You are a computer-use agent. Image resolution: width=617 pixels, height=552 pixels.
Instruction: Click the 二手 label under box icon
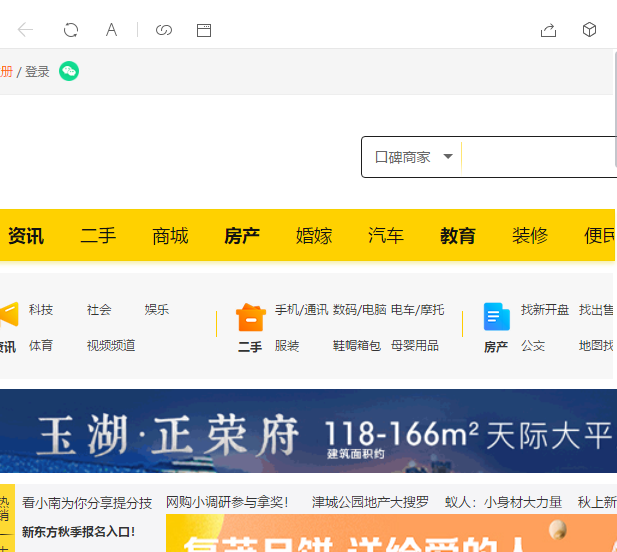coord(250,347)
